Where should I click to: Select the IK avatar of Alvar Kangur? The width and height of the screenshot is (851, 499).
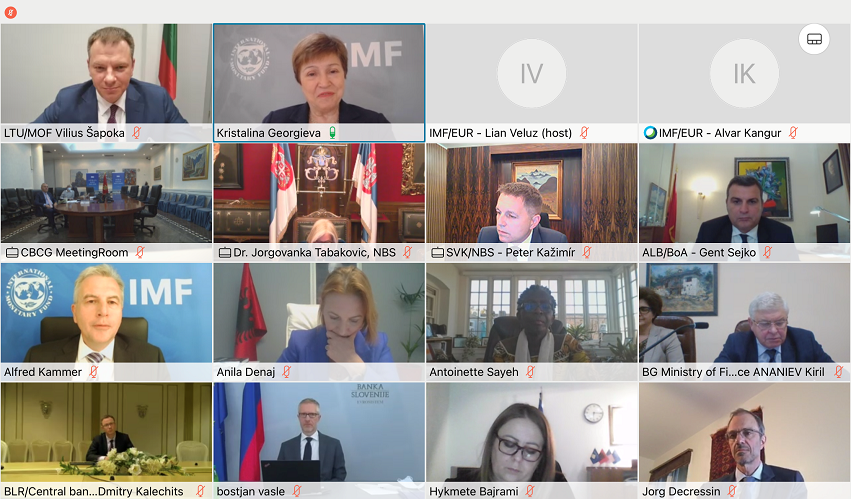click(744, 73)
